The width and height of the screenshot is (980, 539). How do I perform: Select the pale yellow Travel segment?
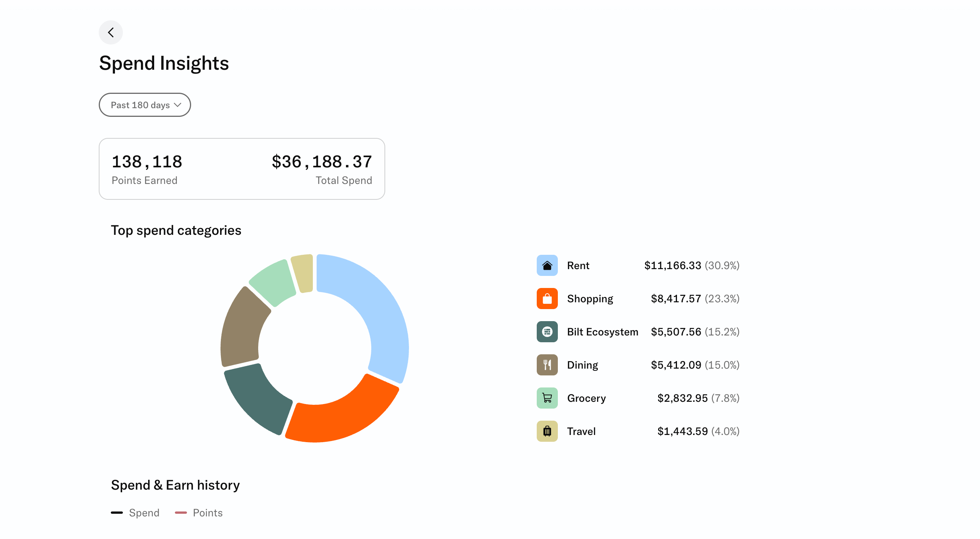303,273
